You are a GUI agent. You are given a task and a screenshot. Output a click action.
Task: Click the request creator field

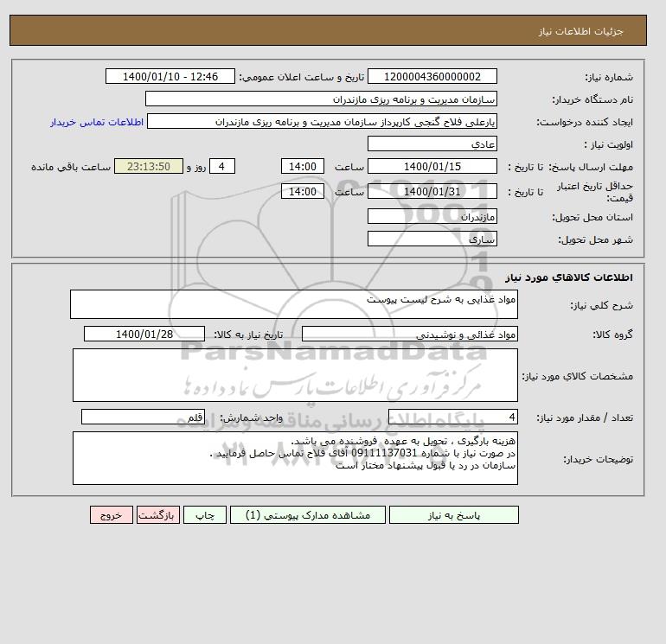pyautogui.click(x=322, y=121)
